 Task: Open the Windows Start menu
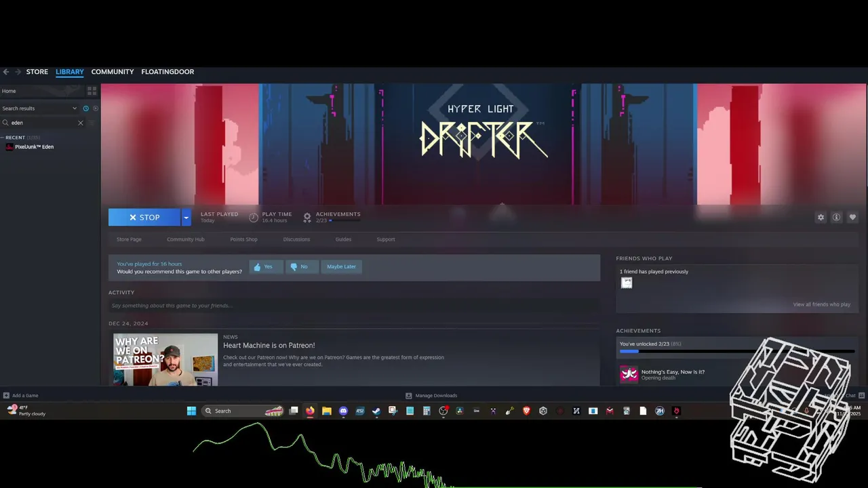point(191,411)
